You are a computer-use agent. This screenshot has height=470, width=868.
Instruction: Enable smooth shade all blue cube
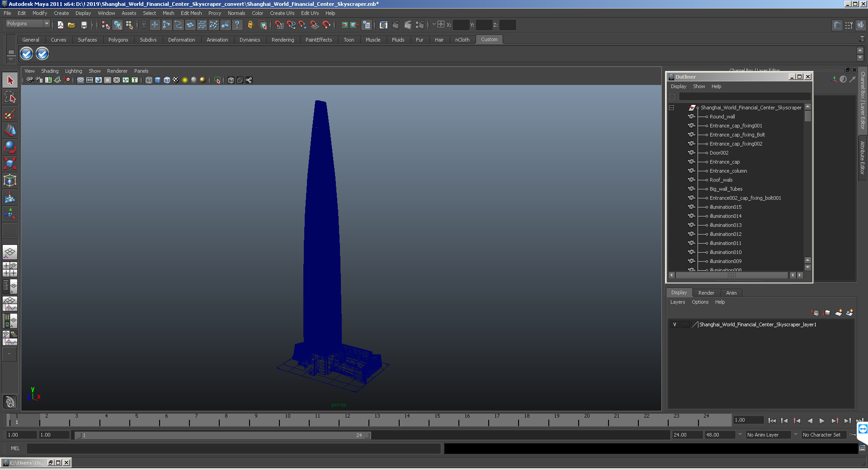pos(158,80)
